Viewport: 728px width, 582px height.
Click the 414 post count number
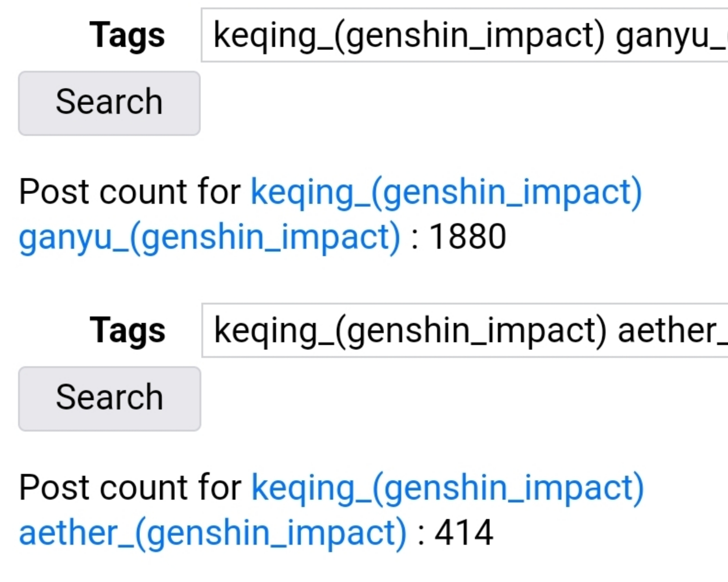point(464,533)
